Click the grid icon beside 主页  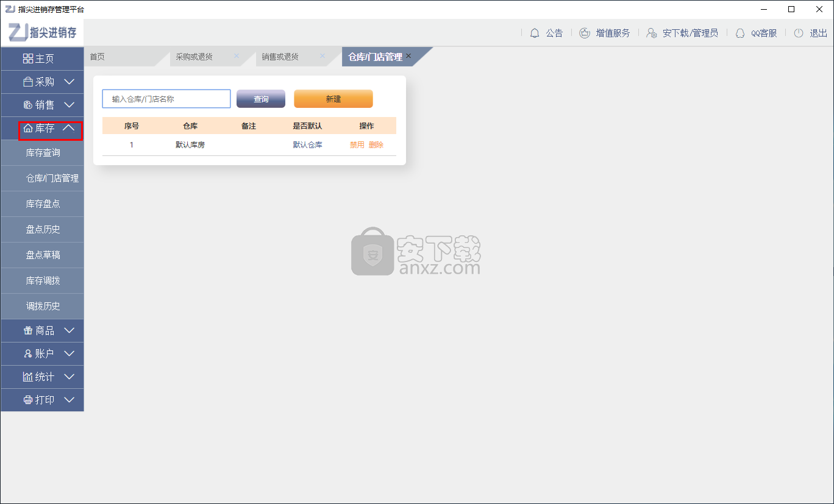(28, 59)
